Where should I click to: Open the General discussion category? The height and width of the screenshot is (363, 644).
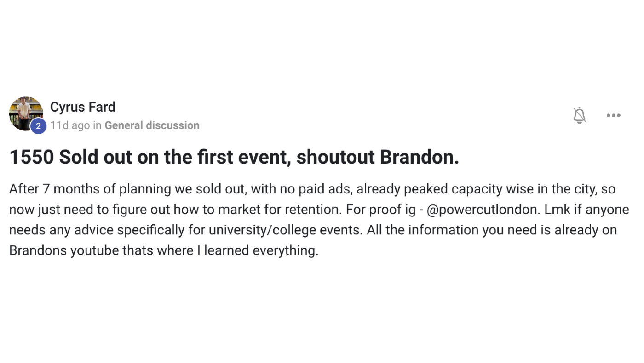(x=152, y=125)
